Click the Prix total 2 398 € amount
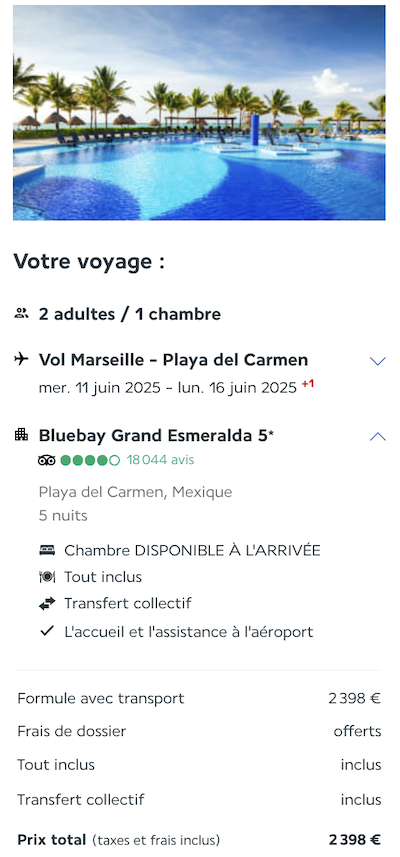This screenshot has height=857, width=400. 355,840
